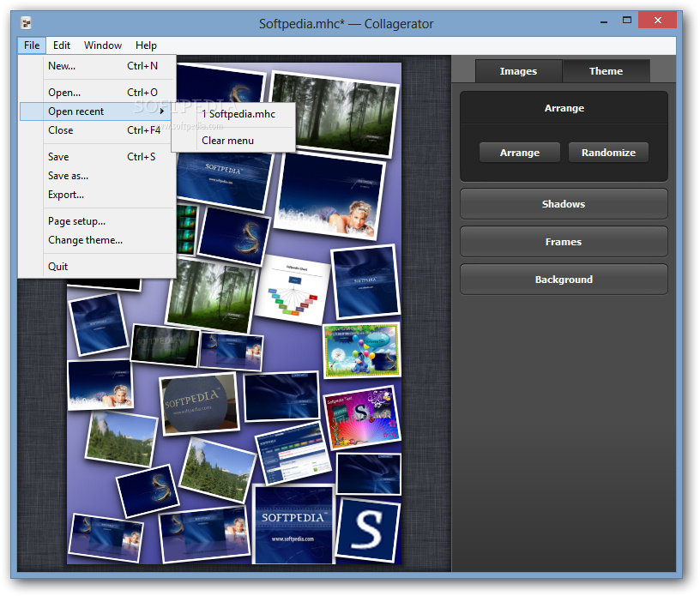Image resolution: width=700 pixels, height=596 pixels.
Task: Choose Export... menu entry
Action: coord(98,195)
